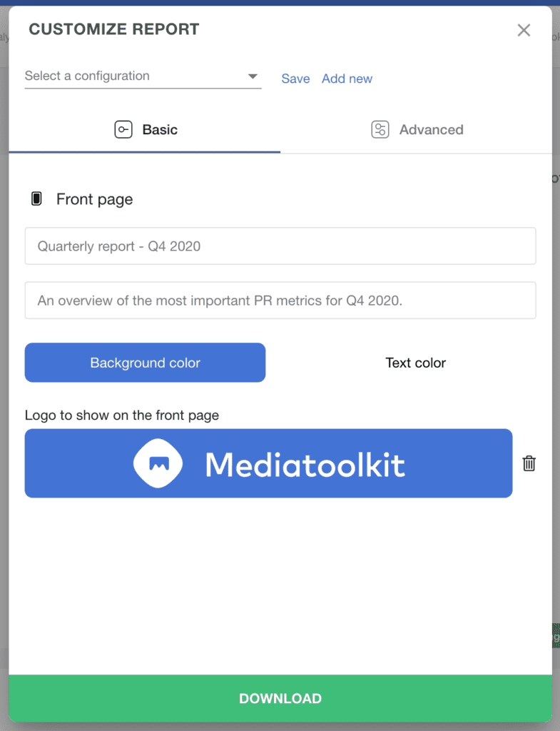Image resolution: width=560 pixels, height=731 pixels.
Task: Focus the report description input field
Action: click(x=280, y=301)
